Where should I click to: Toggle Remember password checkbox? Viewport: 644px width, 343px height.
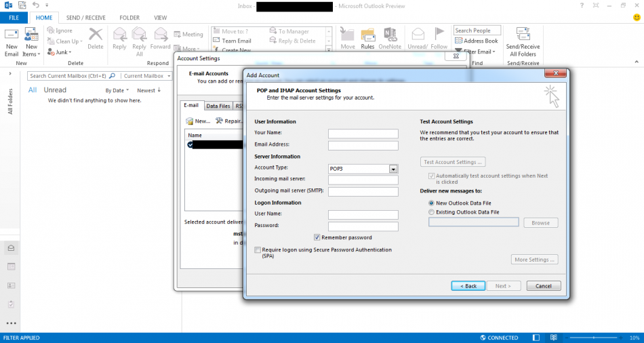coord(317,237)
